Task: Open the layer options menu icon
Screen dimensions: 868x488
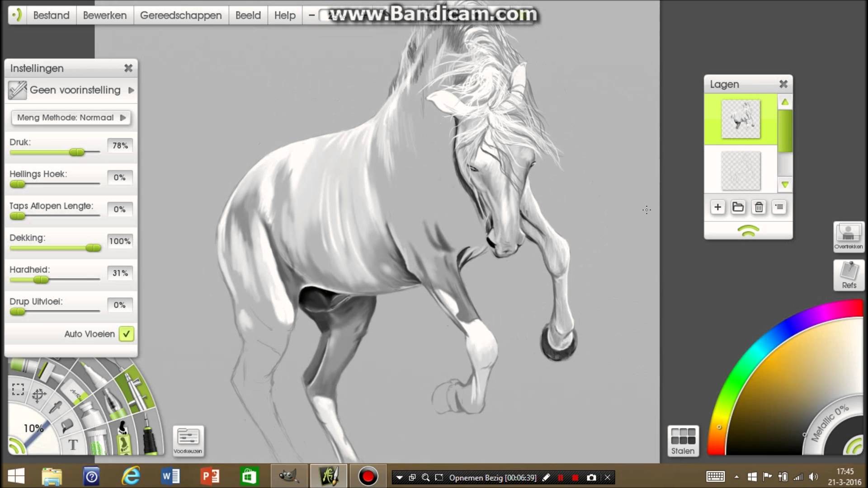Action: pyautogui.click(x=779, y=207)
